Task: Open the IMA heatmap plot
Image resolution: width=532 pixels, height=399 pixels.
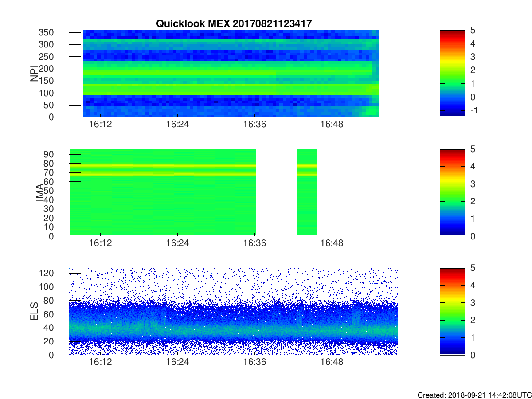Action: (234, 192)
